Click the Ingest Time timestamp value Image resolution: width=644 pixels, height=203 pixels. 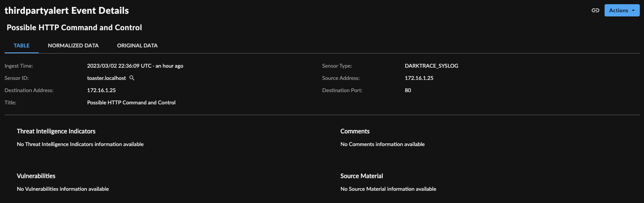coord(135,66)
